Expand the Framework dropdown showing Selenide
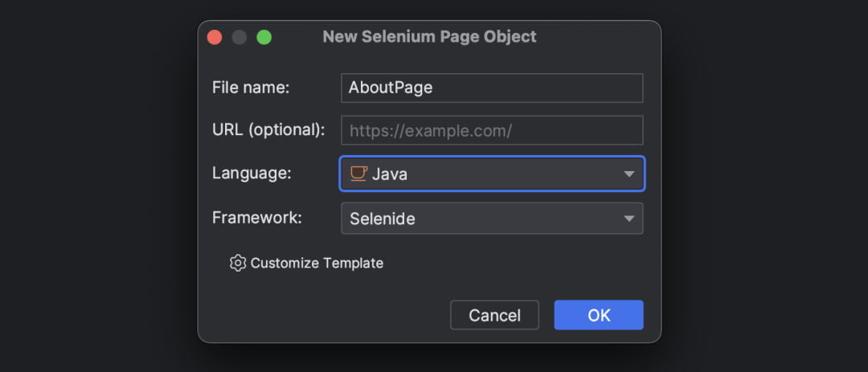Image resolution: width=868 pixels, height=372 pixels. (x=492, y=218)
